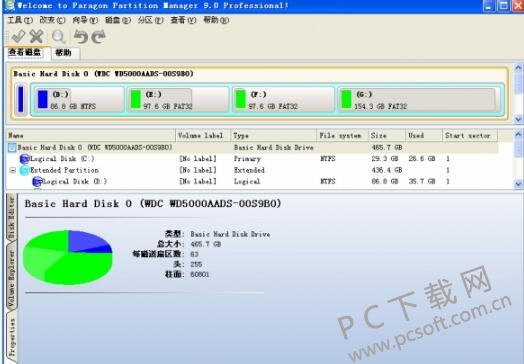The image size is (524, 364).
Task: Sort list by Size column header
Action: click(387, 136)
